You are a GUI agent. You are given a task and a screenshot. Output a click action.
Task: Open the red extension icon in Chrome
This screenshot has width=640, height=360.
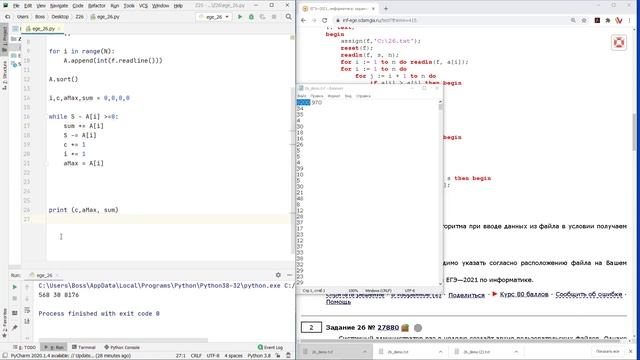click(x=619, y=20)
